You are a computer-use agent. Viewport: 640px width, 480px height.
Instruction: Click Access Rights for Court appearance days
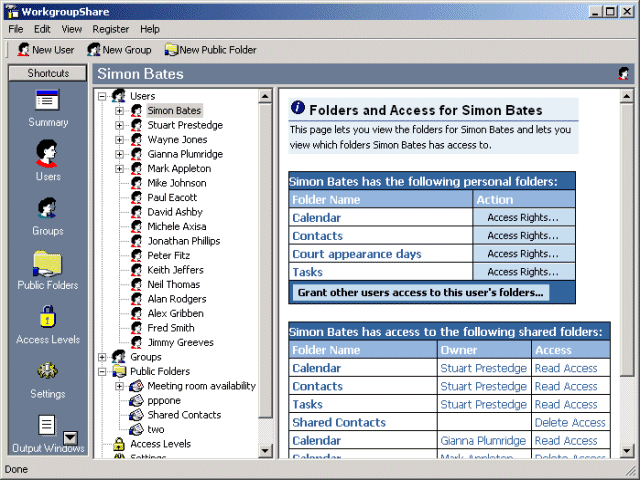(x=523, y=253)
